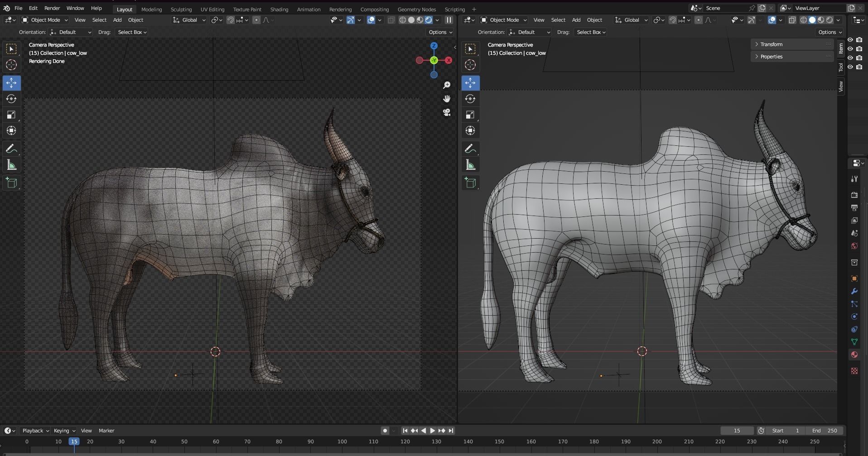The width and height of the screenshot is (868, 456).
Task: Toggle X-ray in right viewport
Action: point(792,20)
